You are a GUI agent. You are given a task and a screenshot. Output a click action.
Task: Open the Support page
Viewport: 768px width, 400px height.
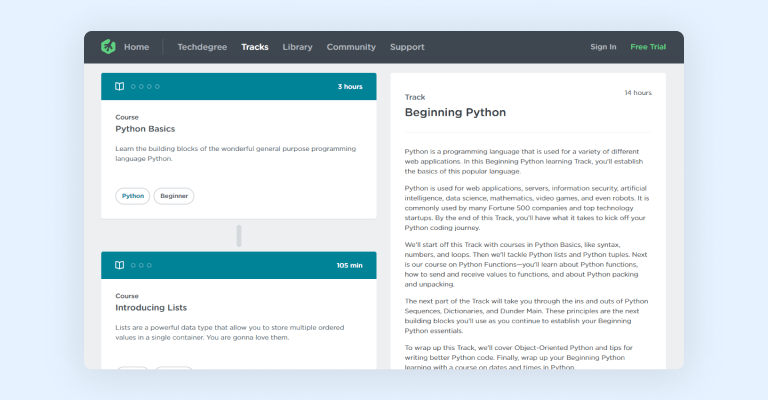[407, 47]
